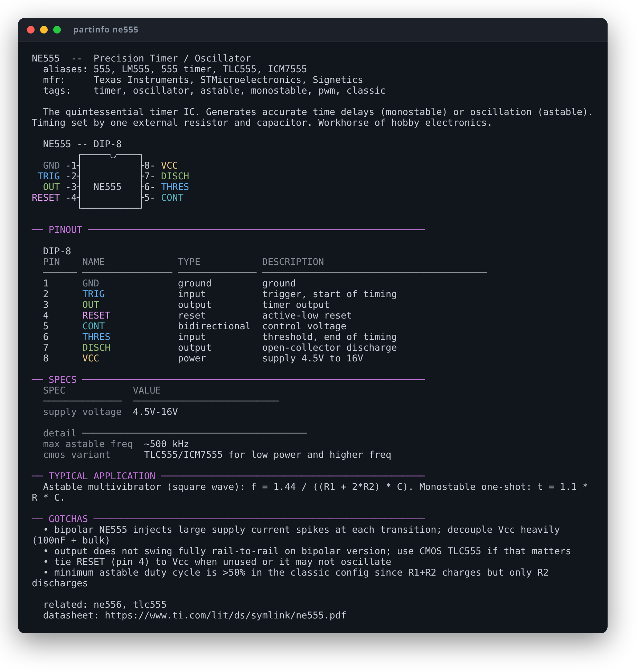
Task: Click the 'max astable freq' label
Action: [x=88, y=444]
